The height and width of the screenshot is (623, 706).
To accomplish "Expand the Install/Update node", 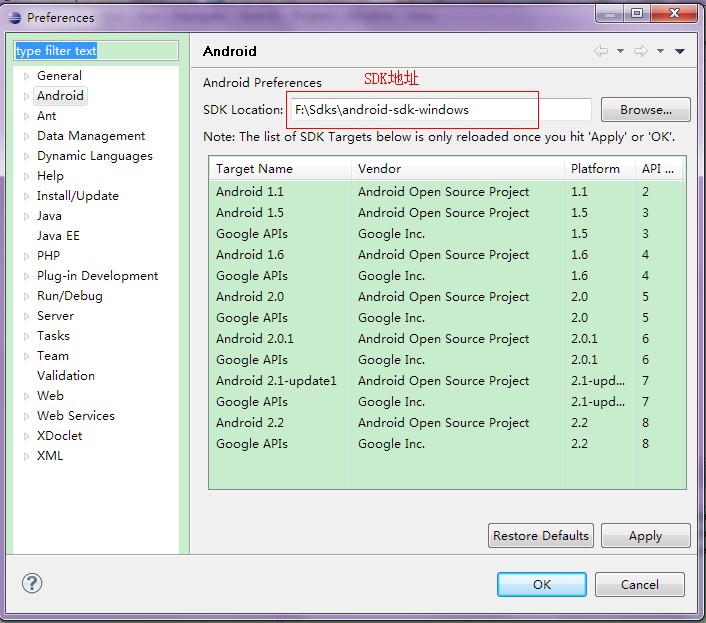I will click(26, 196).
